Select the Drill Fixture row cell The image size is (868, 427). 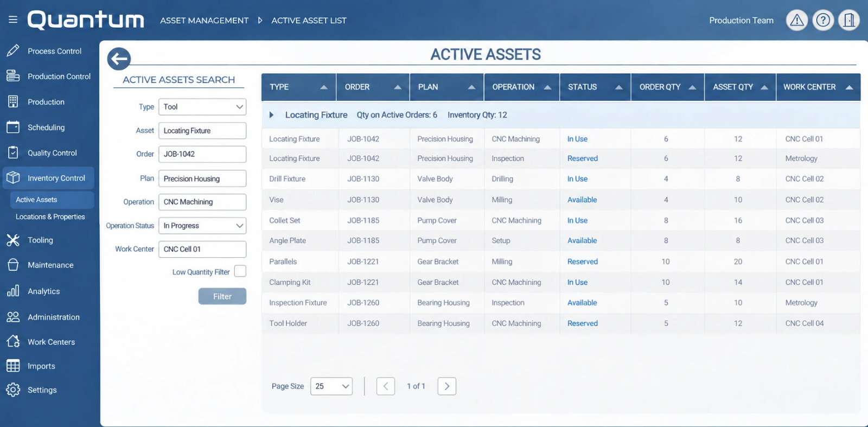288,179
